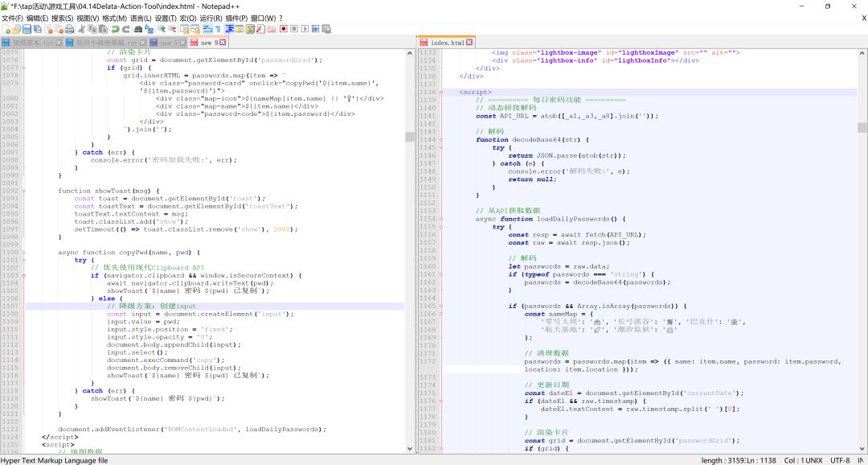This screenshot has height=465, width=868.
Task: Click the right pane vertical scrollbar thumb
Action: coord(862,127)
